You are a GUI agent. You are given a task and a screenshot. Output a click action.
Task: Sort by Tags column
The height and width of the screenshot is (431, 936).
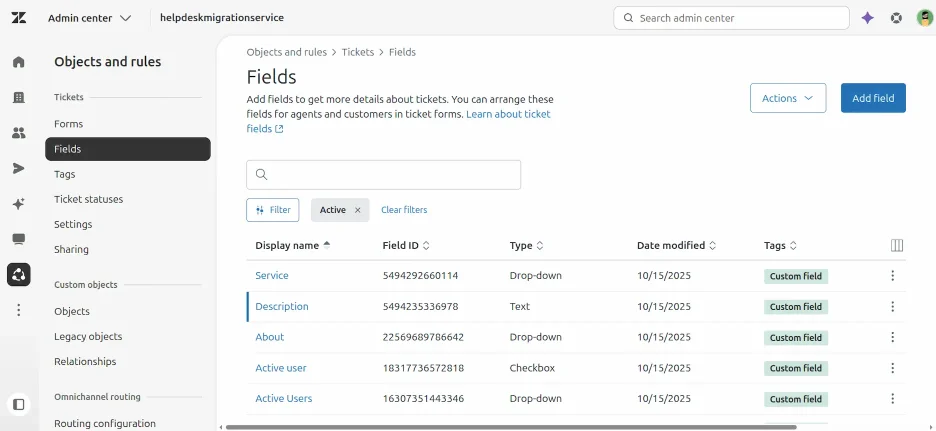tap(780, 245)
